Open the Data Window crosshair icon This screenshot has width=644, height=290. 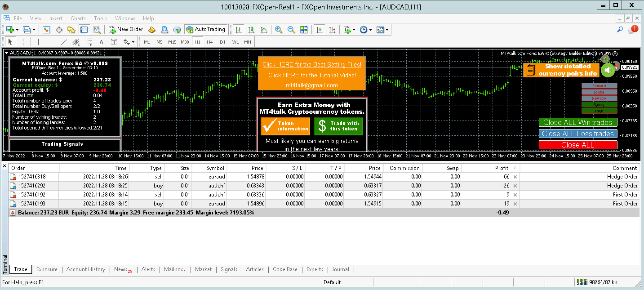pos(58,30)
